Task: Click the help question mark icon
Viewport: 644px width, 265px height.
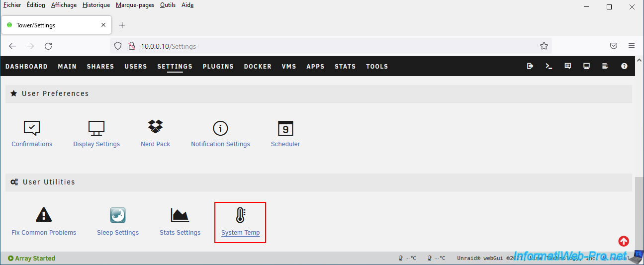Action: click(624, 66)
